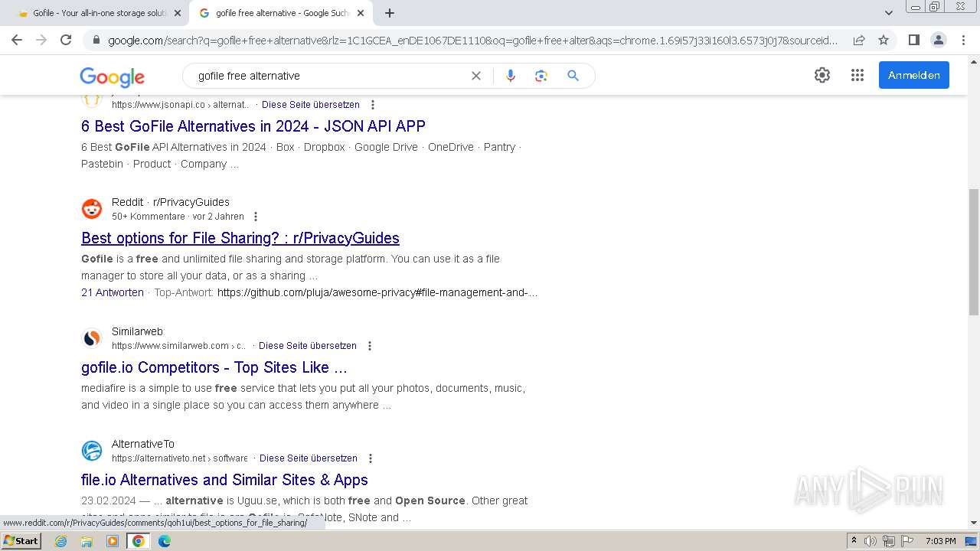The width and height of the screenshot is (980, 551).
Task: Click the Reddit favicon icon
Action: pos(92,209)
